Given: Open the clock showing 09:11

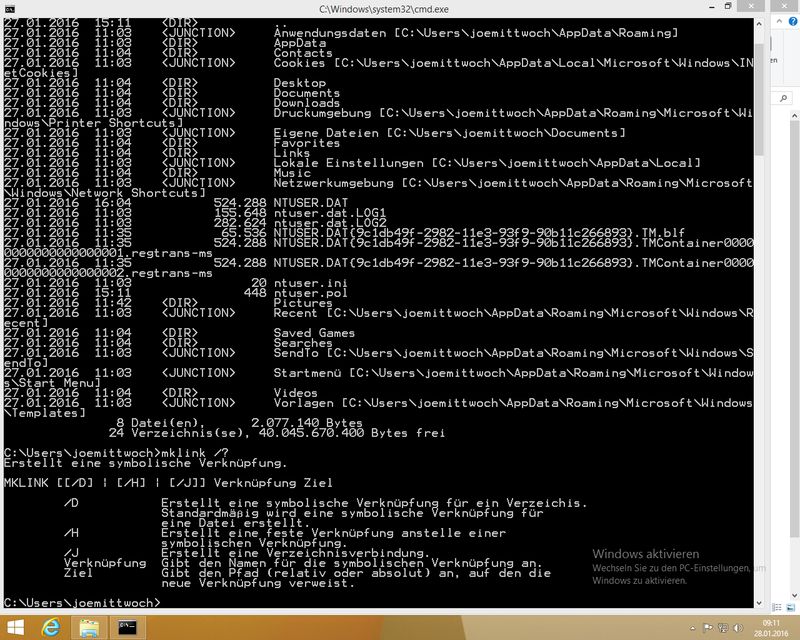Looking at the screenshot, I should [770, 628].
